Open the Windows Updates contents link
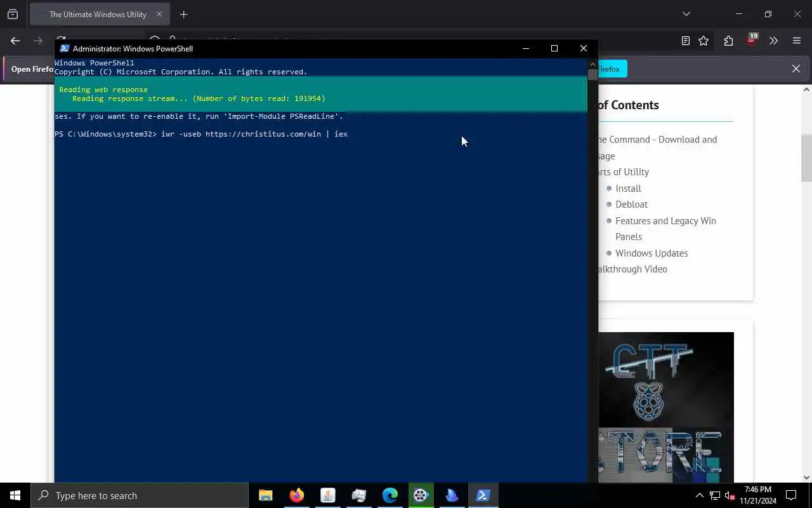812x508 pixels. (x=652, y=253)
